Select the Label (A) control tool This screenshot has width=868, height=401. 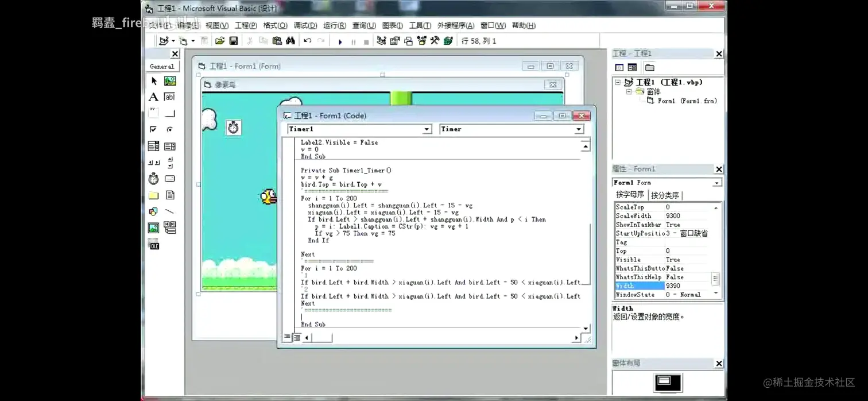click(154, 97)
